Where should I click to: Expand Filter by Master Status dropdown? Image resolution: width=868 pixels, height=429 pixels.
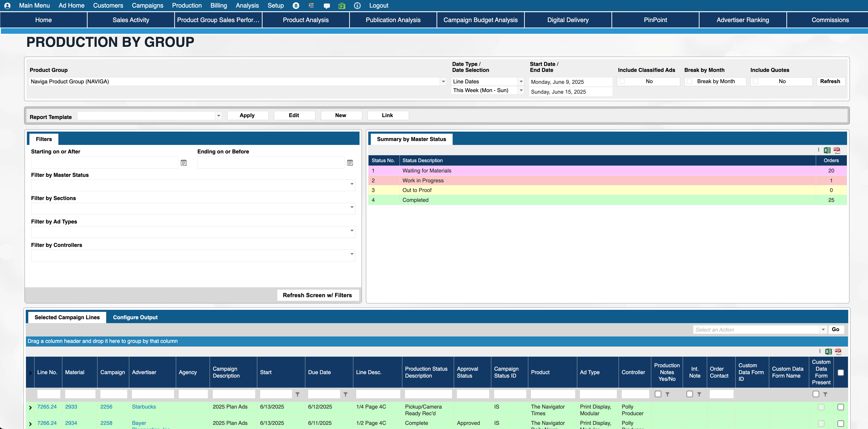352,184
